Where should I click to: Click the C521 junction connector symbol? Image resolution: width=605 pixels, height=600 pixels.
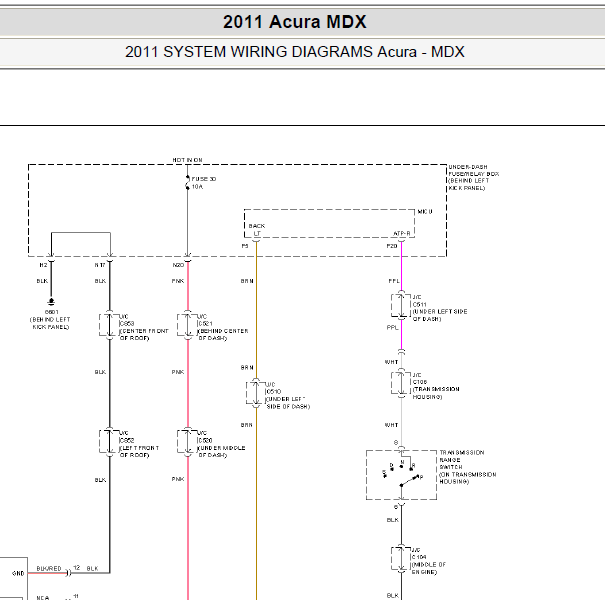click(188, 325)
